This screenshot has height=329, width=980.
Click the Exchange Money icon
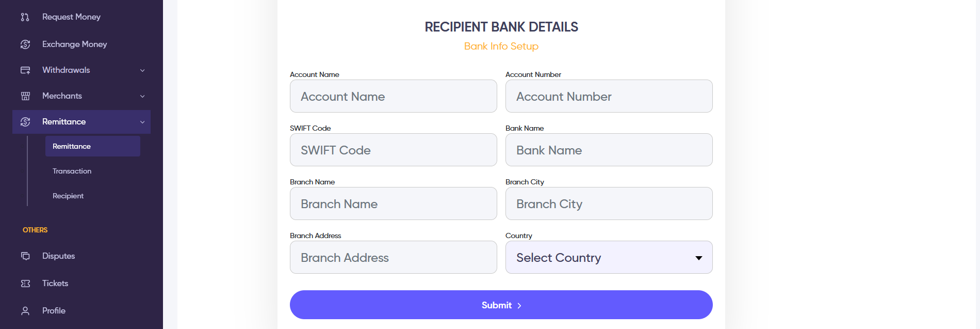[25, 44]
